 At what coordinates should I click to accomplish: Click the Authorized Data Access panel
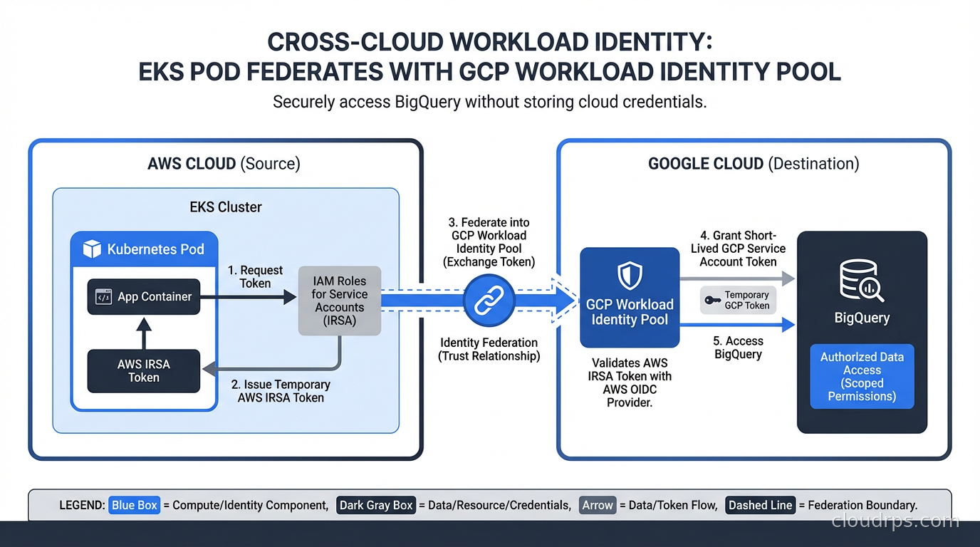pos(862,376)
